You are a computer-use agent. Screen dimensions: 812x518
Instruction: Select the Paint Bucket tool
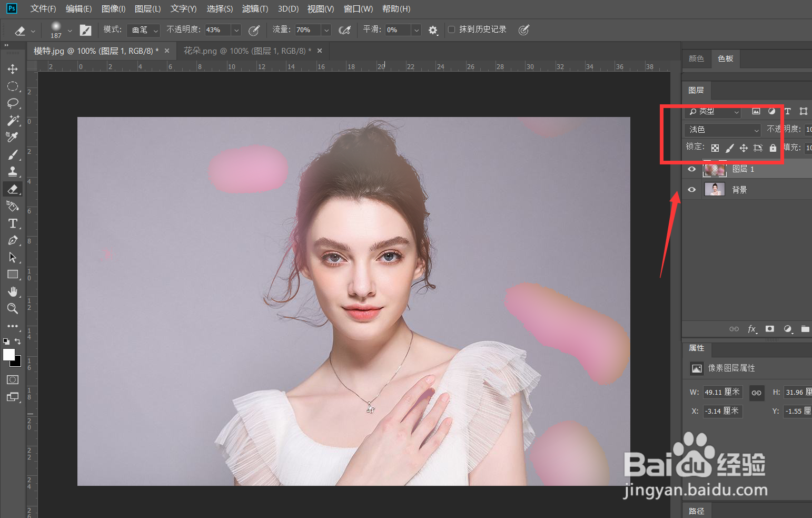coord(13,206)
